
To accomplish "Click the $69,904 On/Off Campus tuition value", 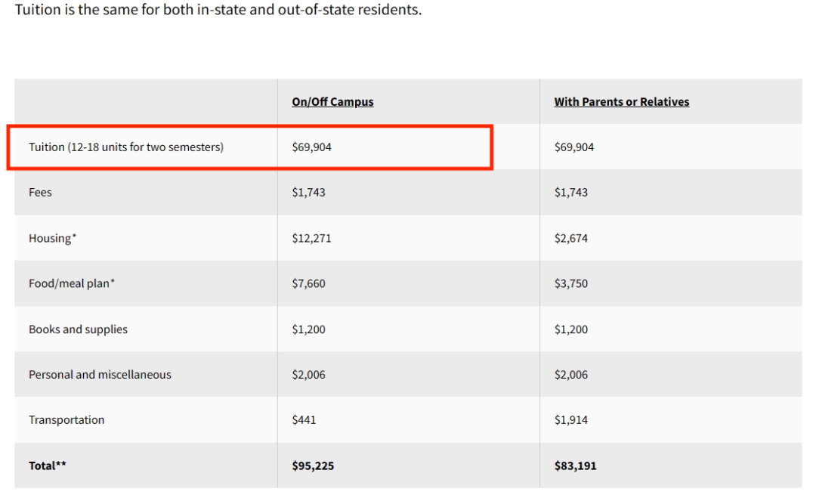I will click(312, 147).
